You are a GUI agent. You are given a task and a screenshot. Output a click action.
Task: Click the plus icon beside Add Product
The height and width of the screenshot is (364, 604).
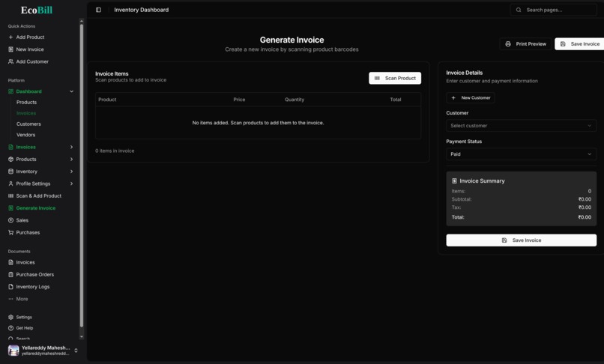(x=10, y=37)
